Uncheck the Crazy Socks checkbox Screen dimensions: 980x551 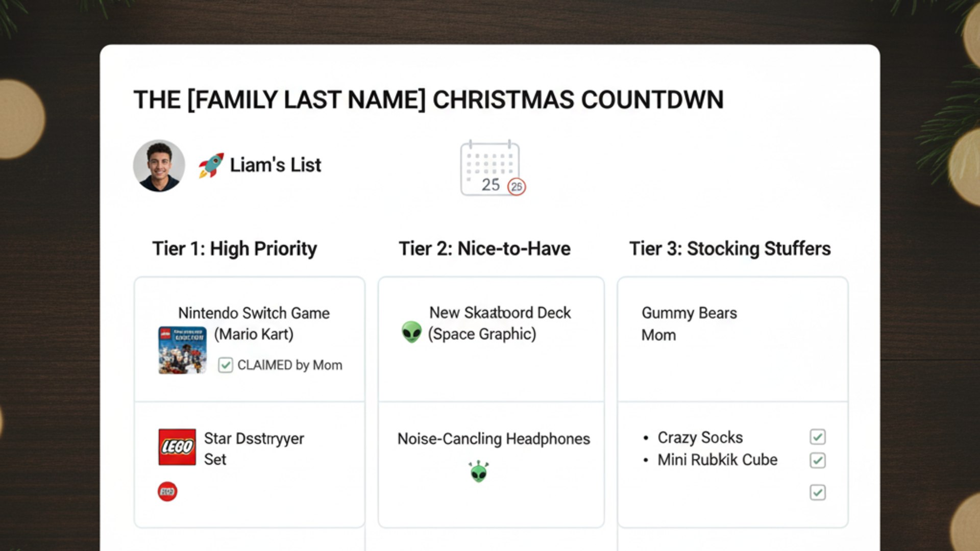(817, 437)
